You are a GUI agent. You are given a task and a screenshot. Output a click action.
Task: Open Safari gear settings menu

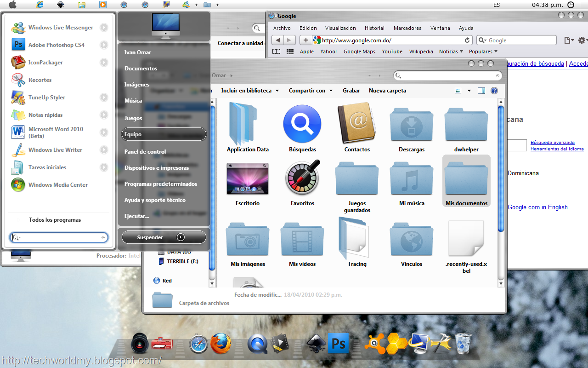[582, 40]
